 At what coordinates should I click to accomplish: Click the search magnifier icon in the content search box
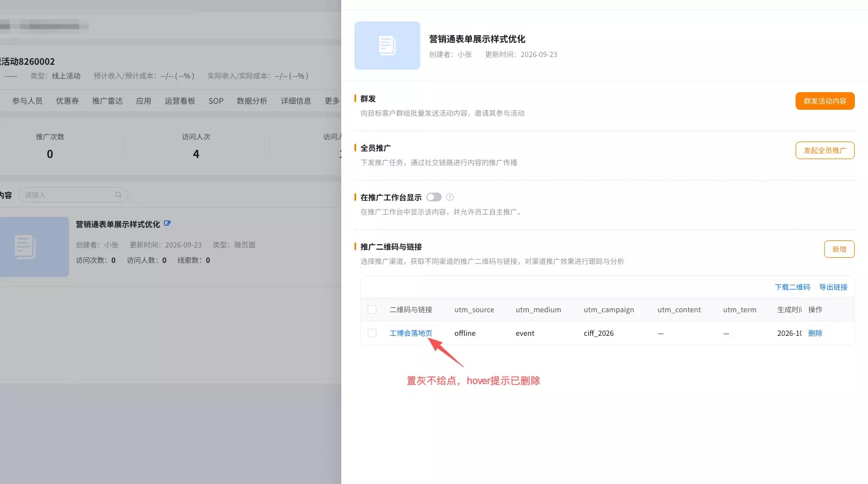119,195
